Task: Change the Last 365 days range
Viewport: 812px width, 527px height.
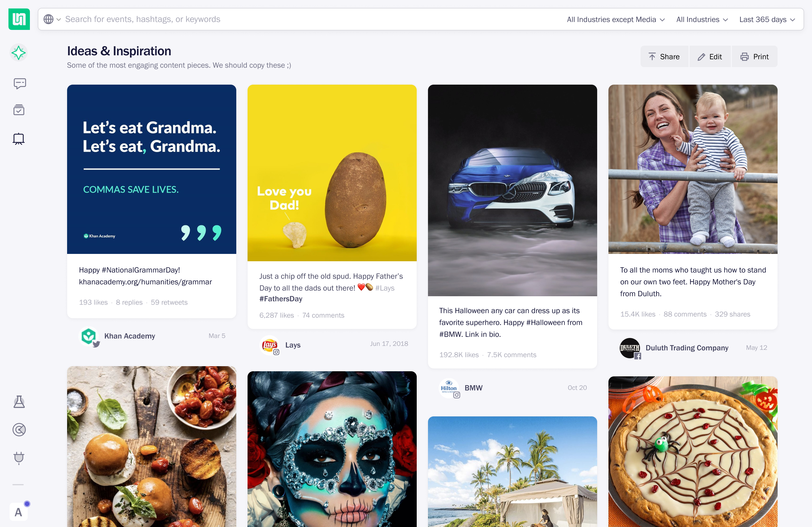Action: [767, 19]
